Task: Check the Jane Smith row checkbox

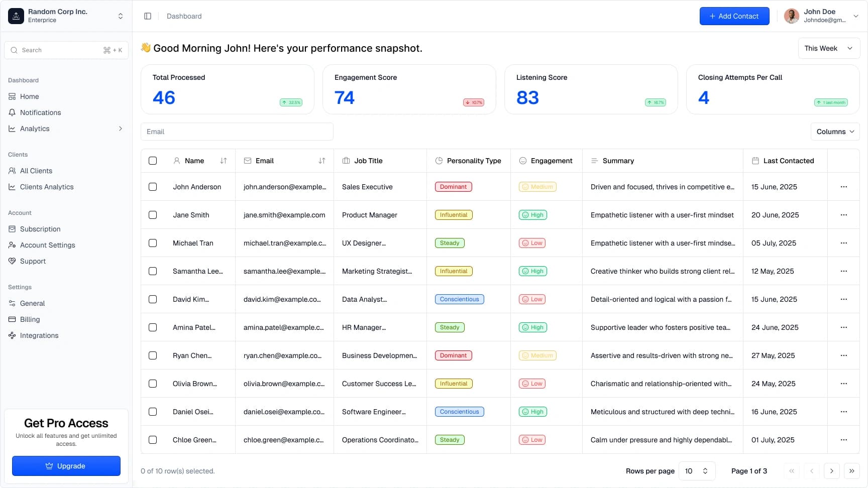Action: [x=153, y=215]
